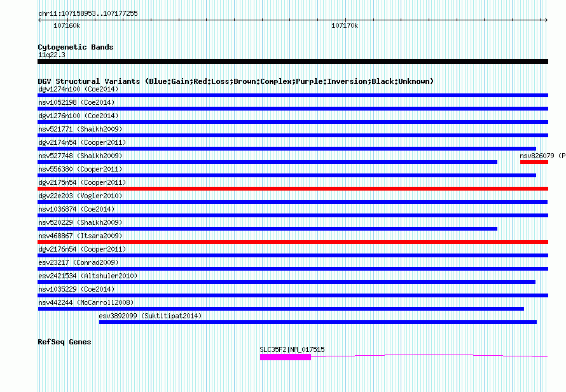Click the red dgv2175n54 loss variant bar
The height and width of the screenshot is (392, 566).
[x=293, y=189]
